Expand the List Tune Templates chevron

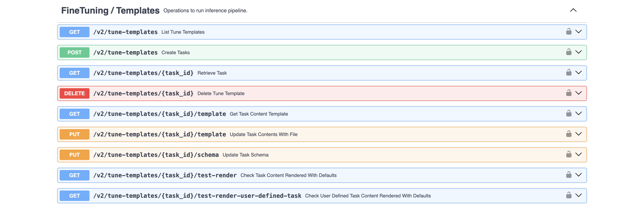(x=579, y=32)
